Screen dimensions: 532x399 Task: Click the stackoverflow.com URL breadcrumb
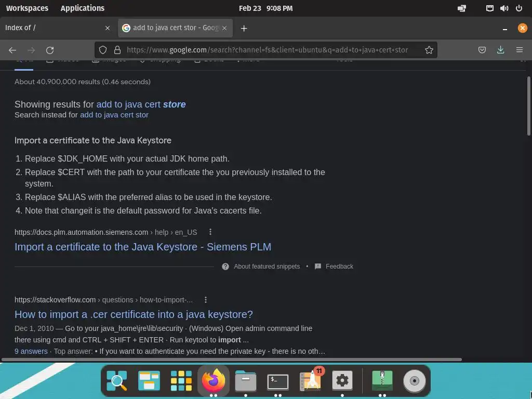103,300
